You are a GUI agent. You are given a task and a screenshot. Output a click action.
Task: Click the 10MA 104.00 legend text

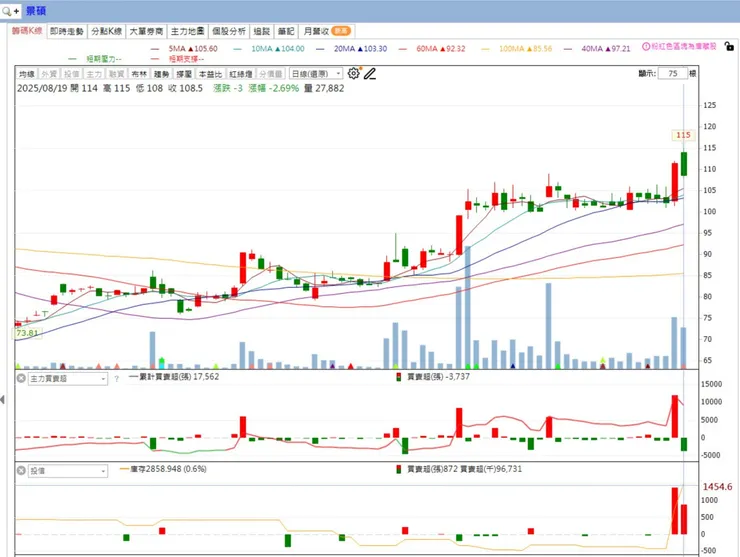point(278,49)
